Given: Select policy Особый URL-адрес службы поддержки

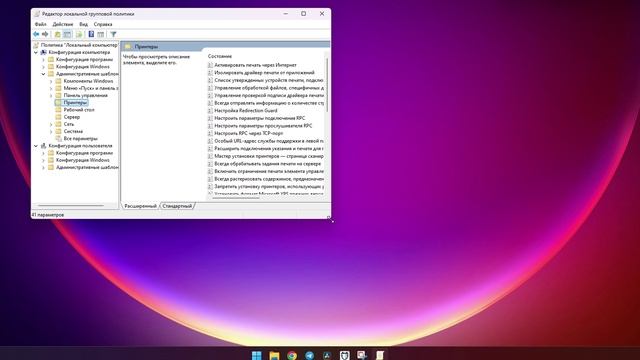Looking at the screenshot, I should tap(269, 141).
